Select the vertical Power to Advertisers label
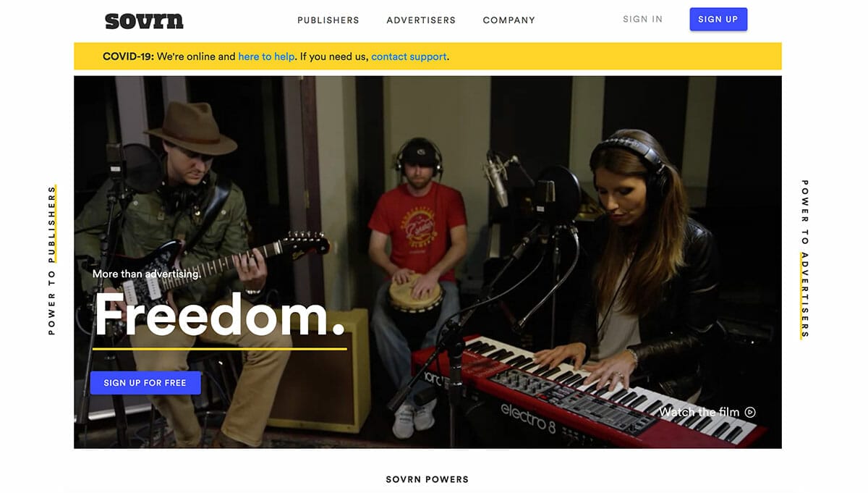 pos(805,259)
